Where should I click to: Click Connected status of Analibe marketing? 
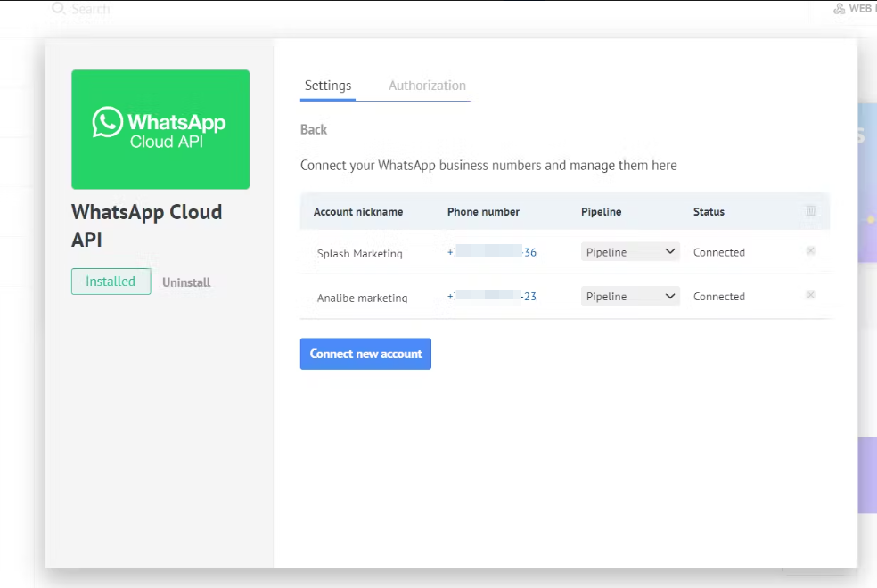[x=719, y=297]
